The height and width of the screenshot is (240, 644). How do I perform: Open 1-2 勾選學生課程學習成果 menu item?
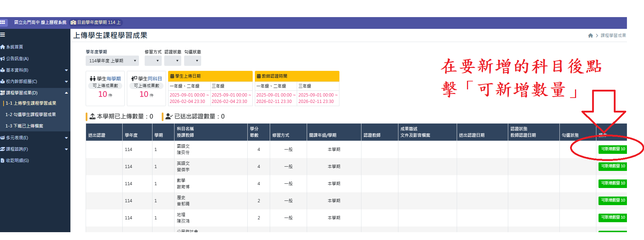click(x=31, y=115)
